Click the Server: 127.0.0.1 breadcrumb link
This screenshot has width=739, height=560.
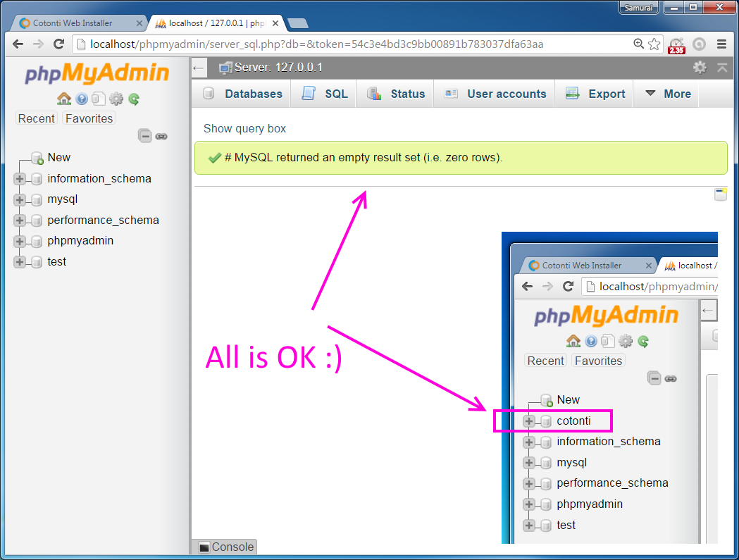(x=278, y=68)
